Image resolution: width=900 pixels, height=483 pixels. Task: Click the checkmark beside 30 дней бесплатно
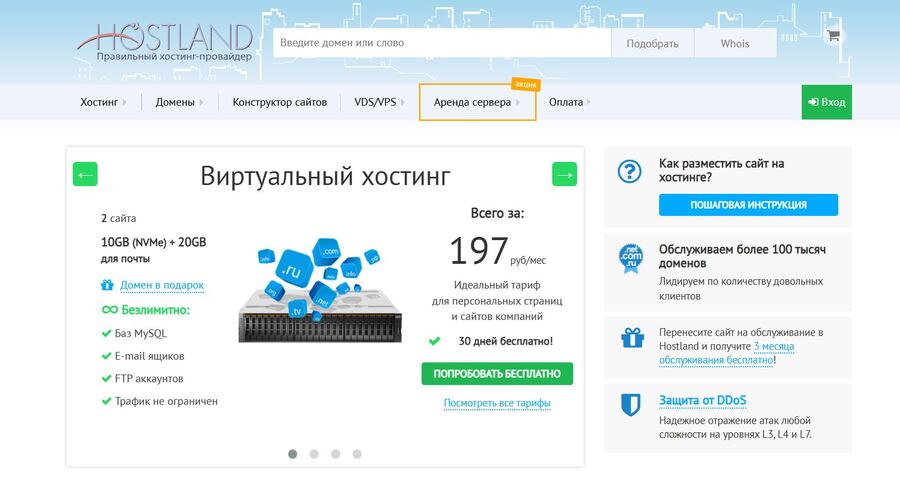click(x=435, y=341)
